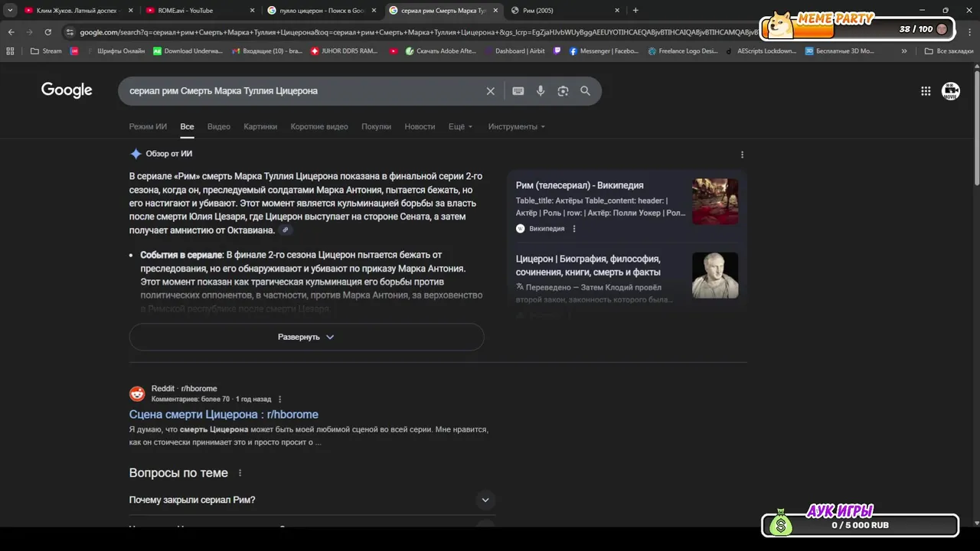The height and width of the screenshot is (551, 980).
Task: Click the Google logo
Action: [67, 90]
